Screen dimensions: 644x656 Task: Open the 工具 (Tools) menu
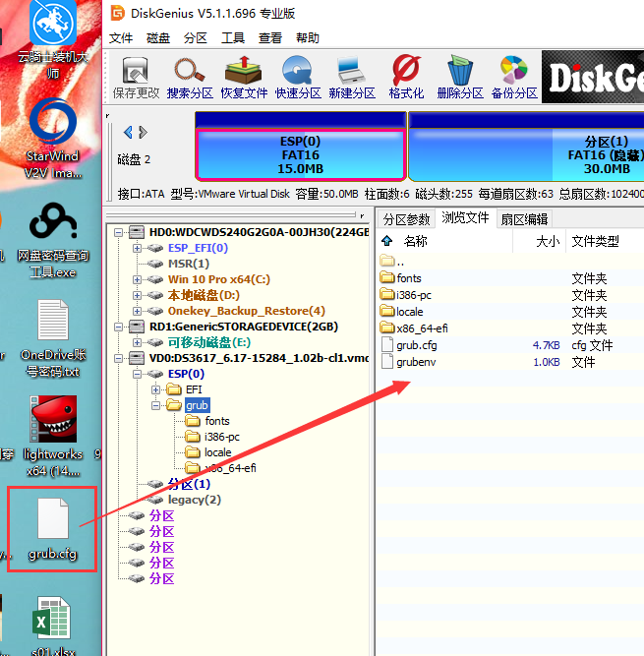233,38
